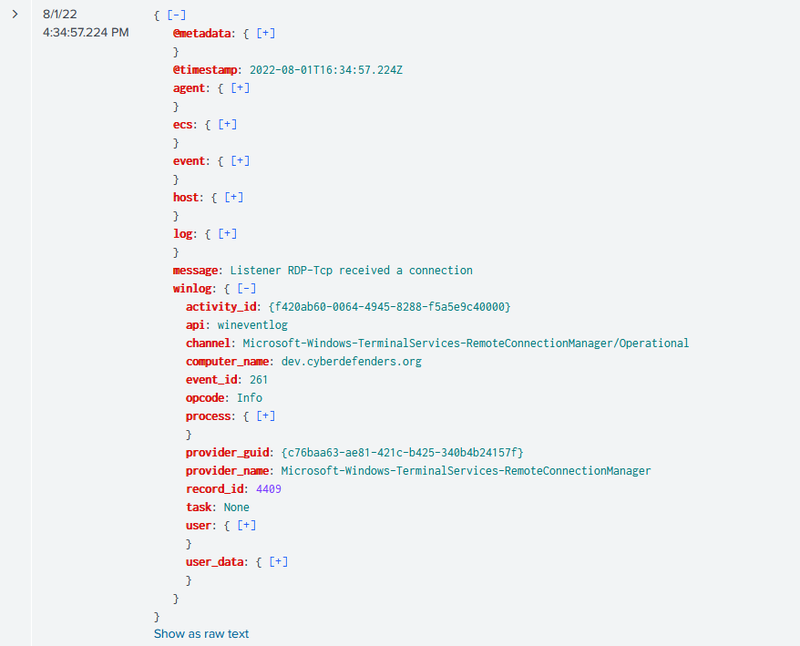
Task: Expand the host field [+]
Action: 234,197
